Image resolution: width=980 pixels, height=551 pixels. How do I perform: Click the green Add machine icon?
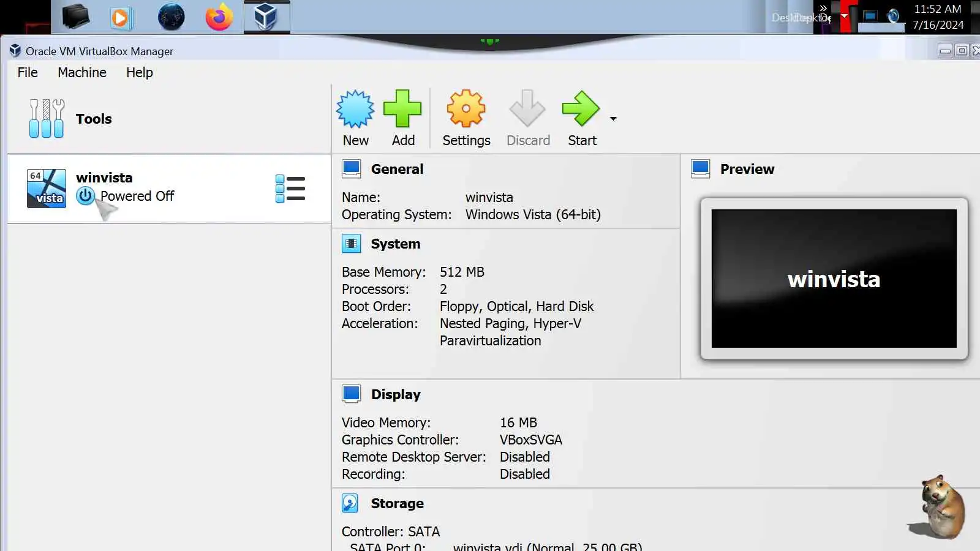tap(402, 109)
